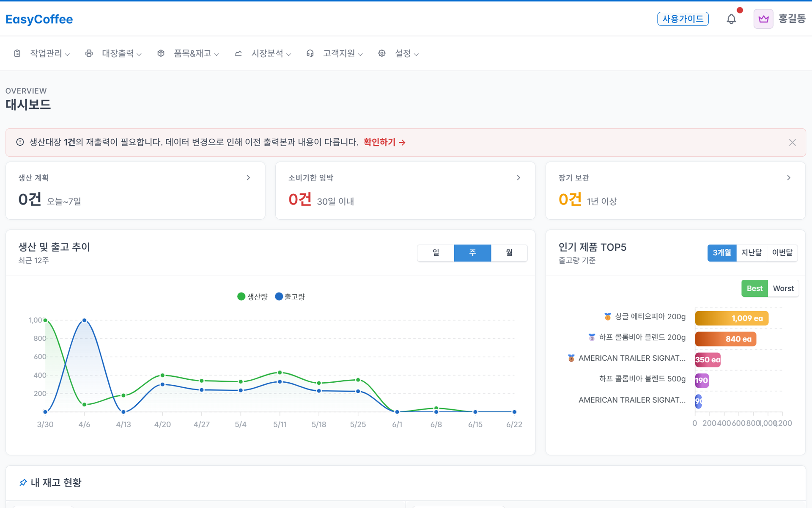The image size is (812, 508).
Task: Select 이번달 range for TOP5
Action: [x=782, y=253]
